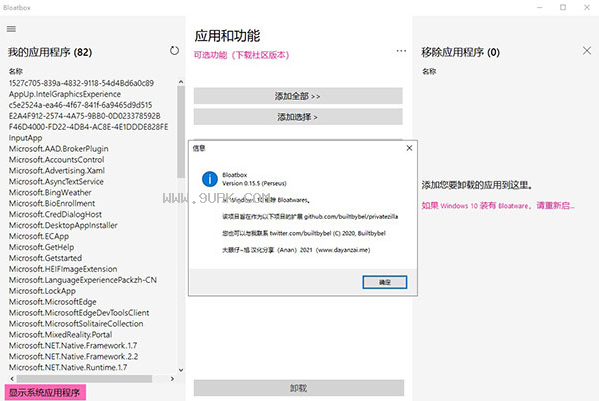Click the app list scroll-up arrow
The height and width of the screenshot is (401, 599).
click(x=181, y=82)
